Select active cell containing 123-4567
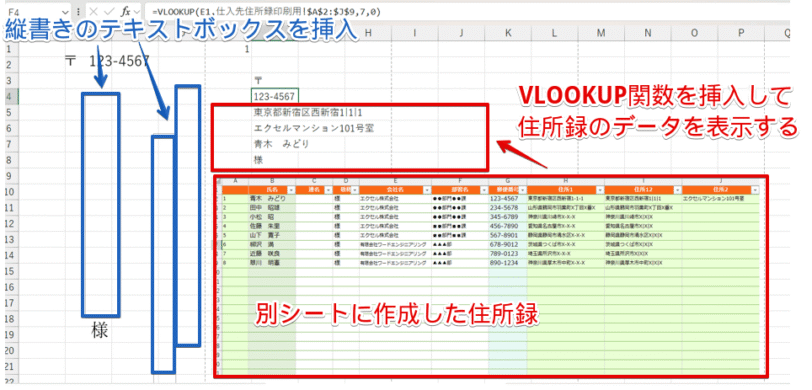812x390 pixels. click(x=274, y=96)
